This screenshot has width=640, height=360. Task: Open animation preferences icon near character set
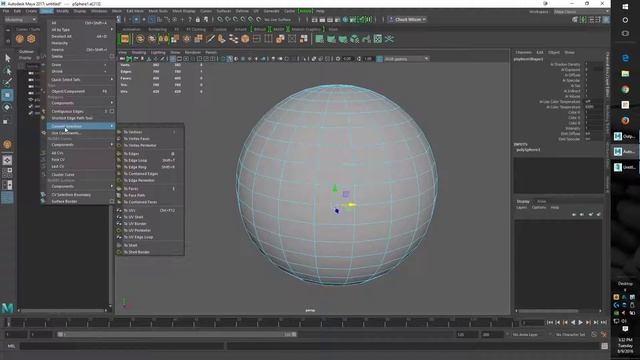(604, 334)
